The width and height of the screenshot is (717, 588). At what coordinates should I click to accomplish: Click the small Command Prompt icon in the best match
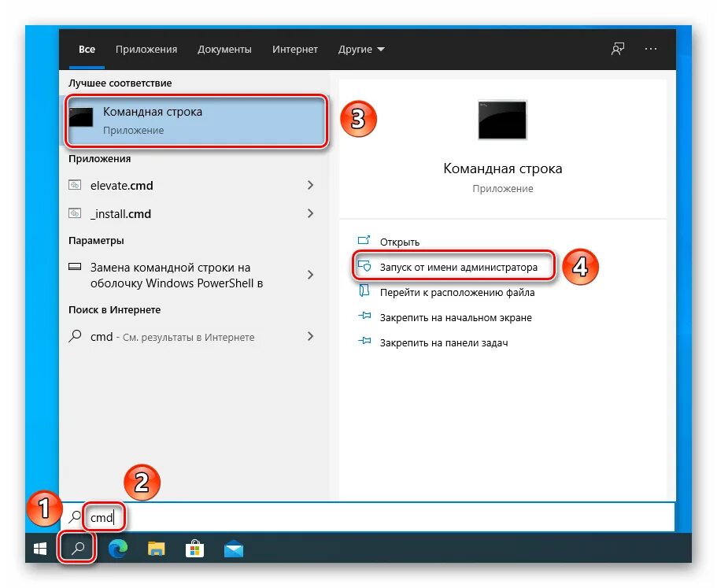(81, 117)
